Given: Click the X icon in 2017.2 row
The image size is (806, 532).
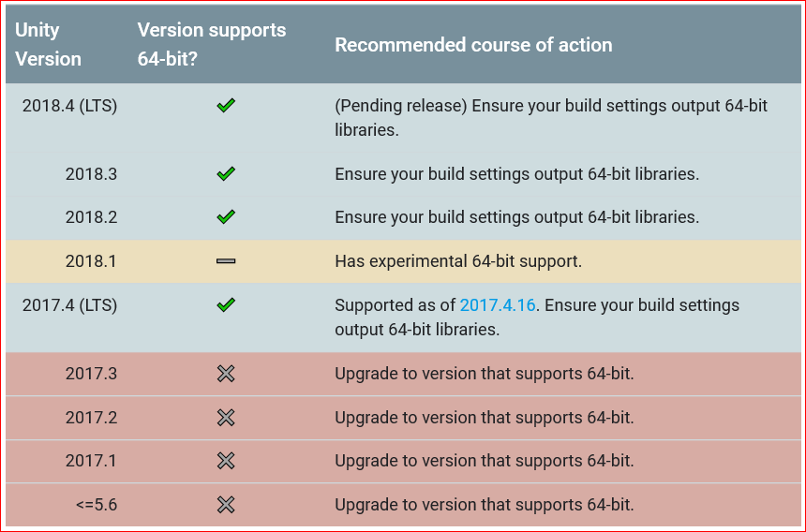Looking at the screenshot, I should 226,418.
